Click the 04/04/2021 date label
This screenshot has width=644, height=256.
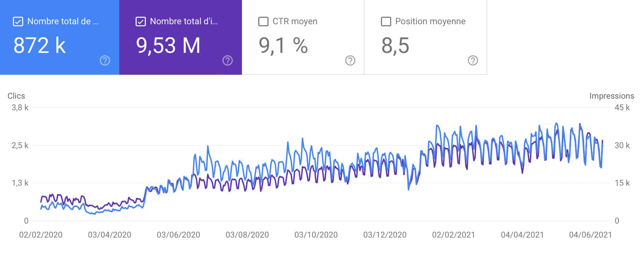point(522,235)
